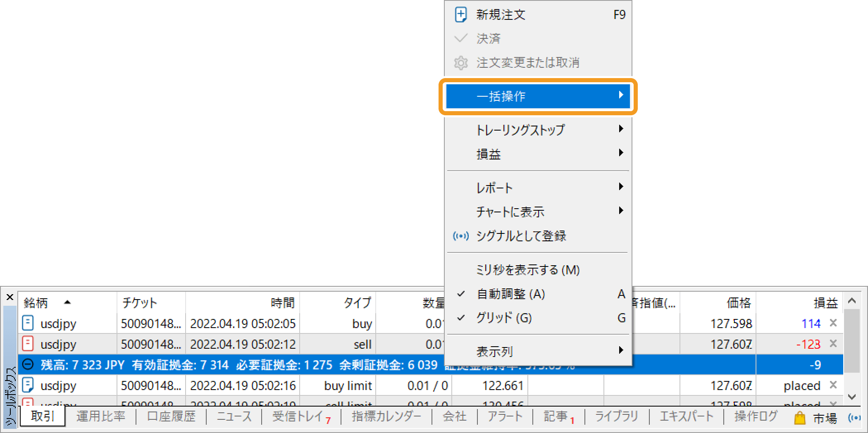
Task: Select 新規注文 from the context menu
Action: [x=538, y=15]
